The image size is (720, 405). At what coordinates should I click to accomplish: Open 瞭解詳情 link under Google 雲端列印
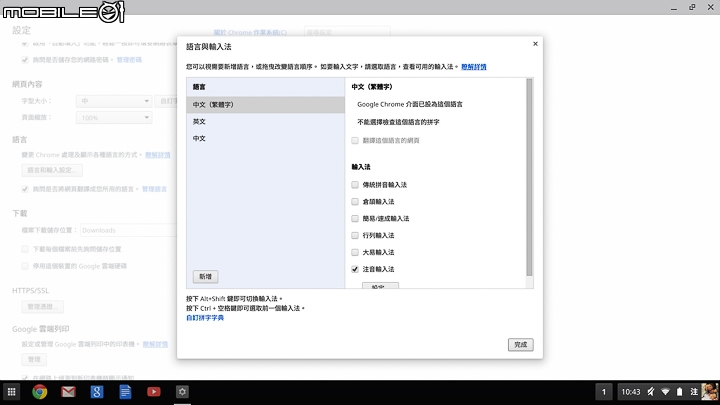coord(155,344)
